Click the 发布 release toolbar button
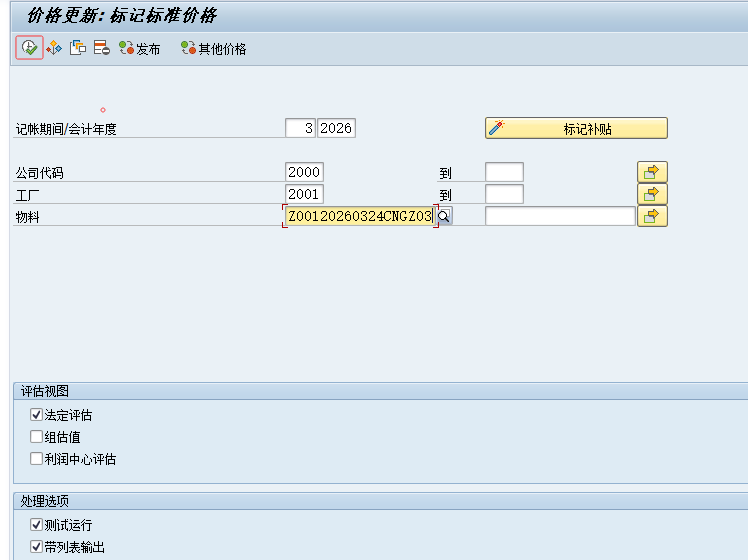Screen dimensions: 748x560 click(139, 48)
